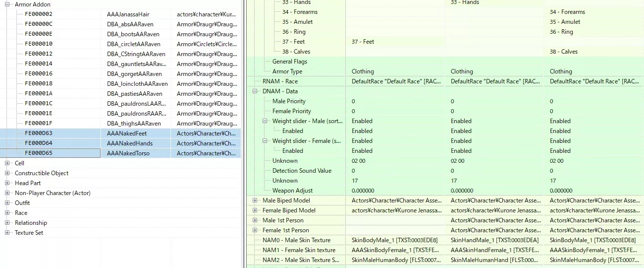Image resolution: width=644 pixels, height=268 pixels.
Task: Click the Male Priority row label
Action: click(289, 101)
